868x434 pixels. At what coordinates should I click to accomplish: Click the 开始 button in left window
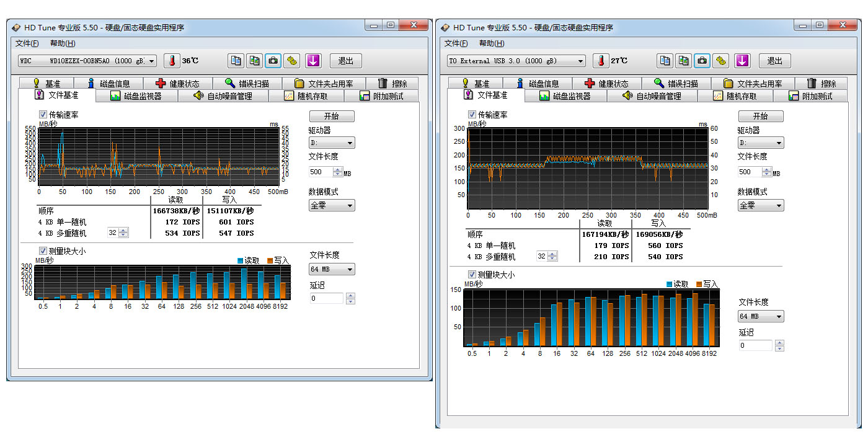click(x=331, y=115)
